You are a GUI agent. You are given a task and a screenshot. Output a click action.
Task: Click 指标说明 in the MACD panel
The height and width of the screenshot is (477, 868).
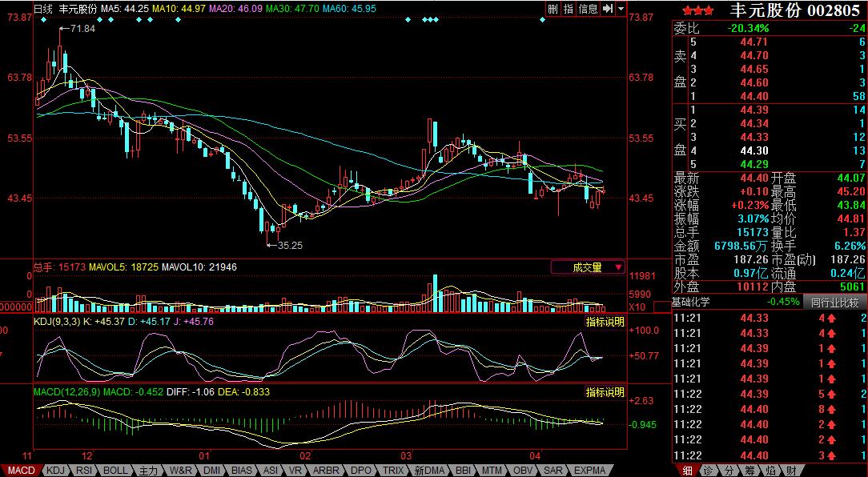(605, 392)
